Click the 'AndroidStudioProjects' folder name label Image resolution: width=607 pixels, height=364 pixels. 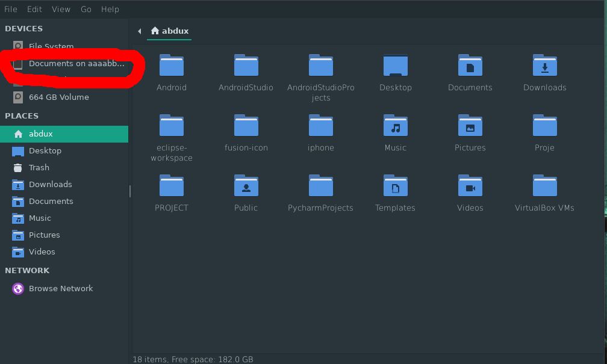pyautogui.click(x=321, y=93)
